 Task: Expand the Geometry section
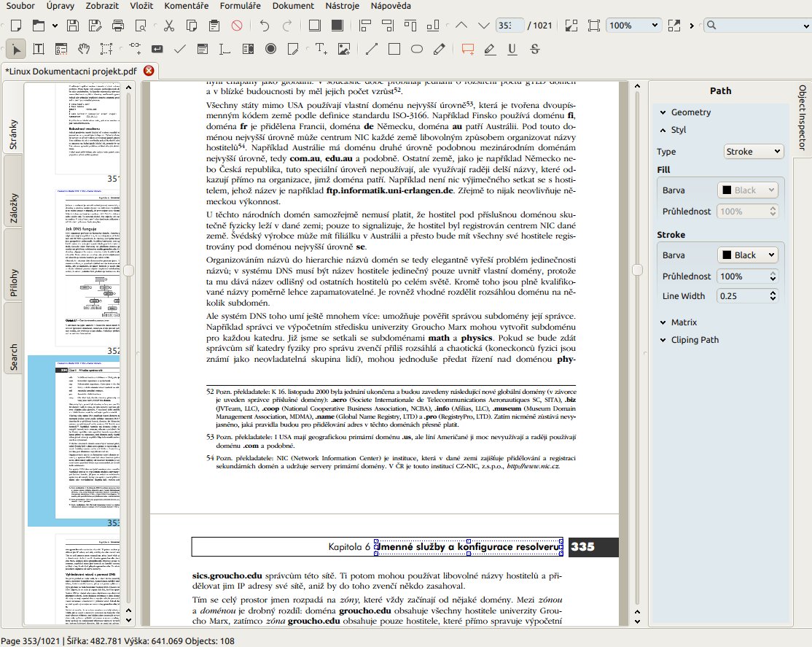pyautogui.click(x=663, y=112)
